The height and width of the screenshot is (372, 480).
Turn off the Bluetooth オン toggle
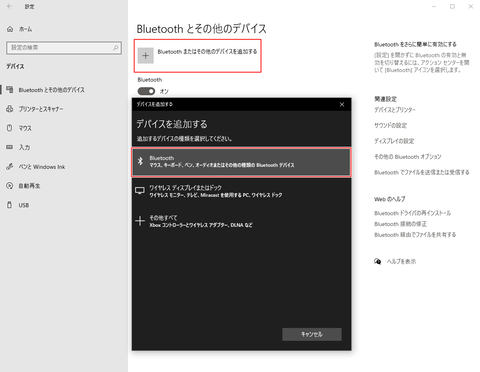[x=146, y=91]
